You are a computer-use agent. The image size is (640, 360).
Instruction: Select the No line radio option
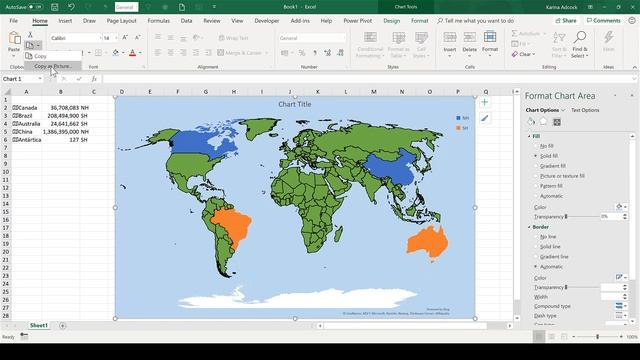536,237
